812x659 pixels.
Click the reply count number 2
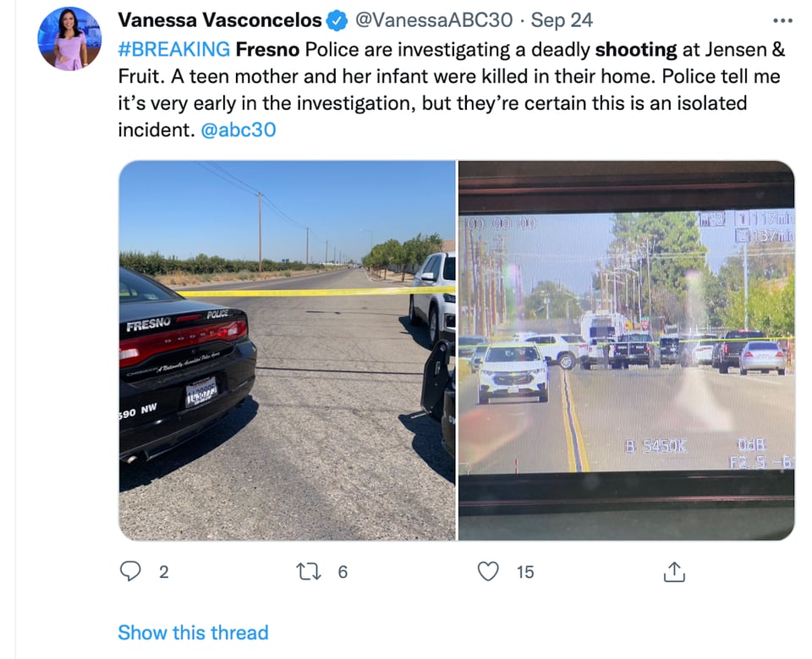click(163, 572)
